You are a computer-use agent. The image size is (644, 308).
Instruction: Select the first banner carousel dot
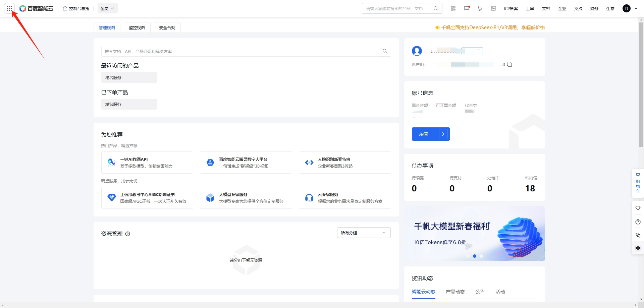468,256
